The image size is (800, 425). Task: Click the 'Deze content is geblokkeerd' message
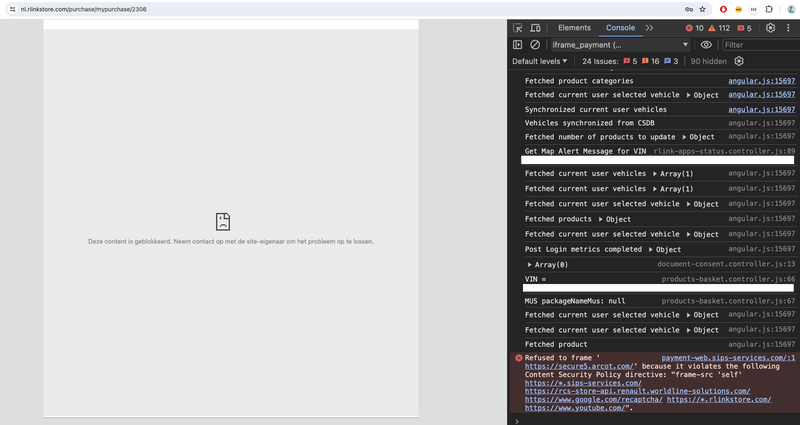point(231,241)
